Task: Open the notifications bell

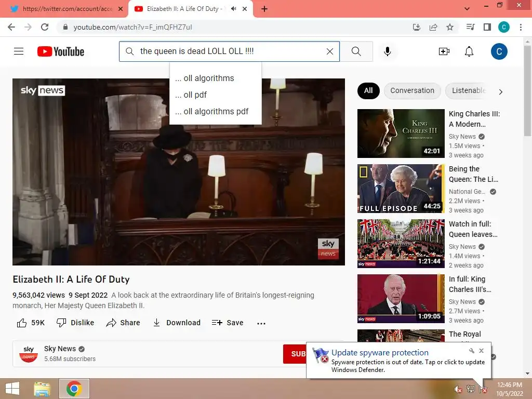Action: (469, 51)
